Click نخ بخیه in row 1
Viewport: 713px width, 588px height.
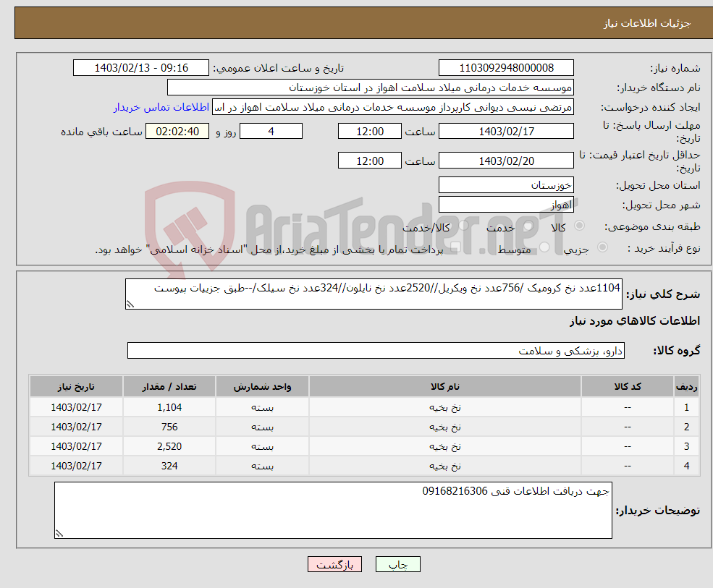(445, 407)
